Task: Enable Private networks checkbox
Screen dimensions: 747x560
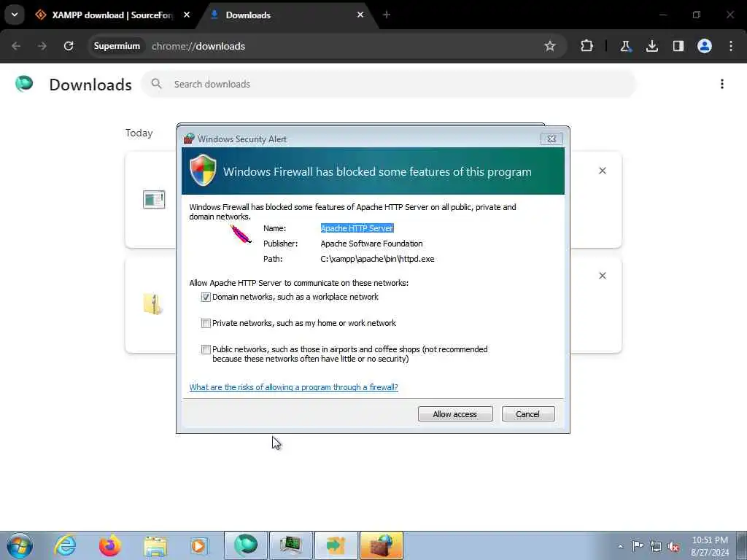Action: tap(206, 323)
